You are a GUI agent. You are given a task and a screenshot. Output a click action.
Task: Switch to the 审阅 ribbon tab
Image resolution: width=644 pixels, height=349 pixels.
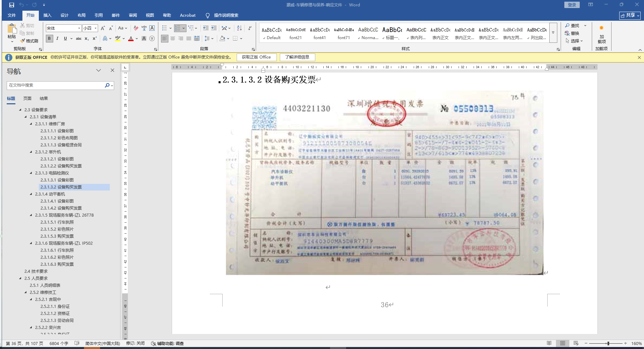tap(133, 15)
